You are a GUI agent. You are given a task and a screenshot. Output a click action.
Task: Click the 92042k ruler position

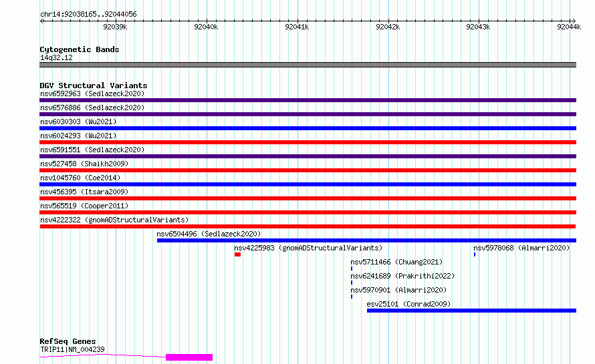pyautogui.click(x=388, y=27)
